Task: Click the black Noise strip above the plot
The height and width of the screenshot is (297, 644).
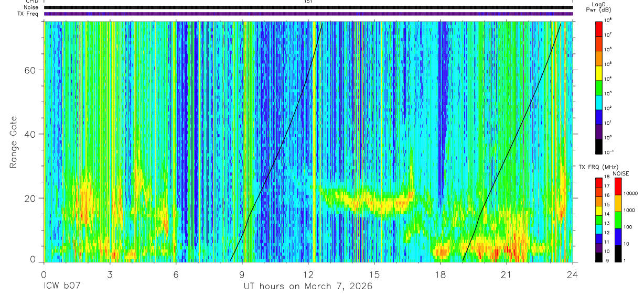Action: pos(308,7)
